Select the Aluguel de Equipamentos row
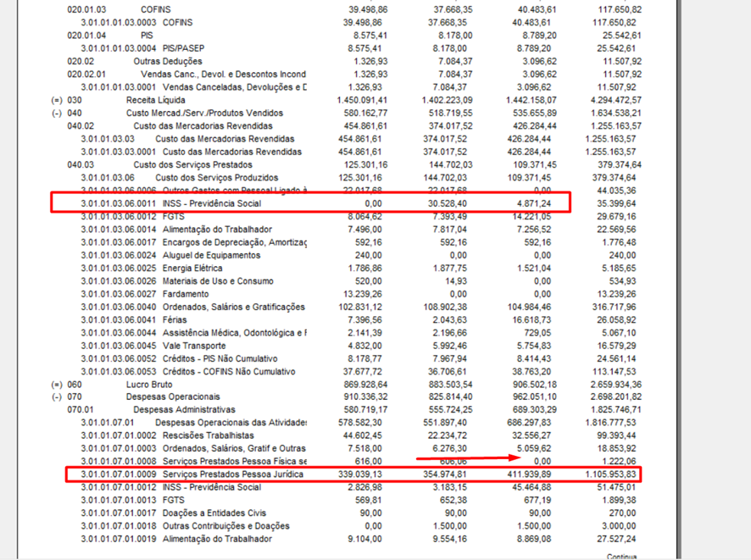 212,255
